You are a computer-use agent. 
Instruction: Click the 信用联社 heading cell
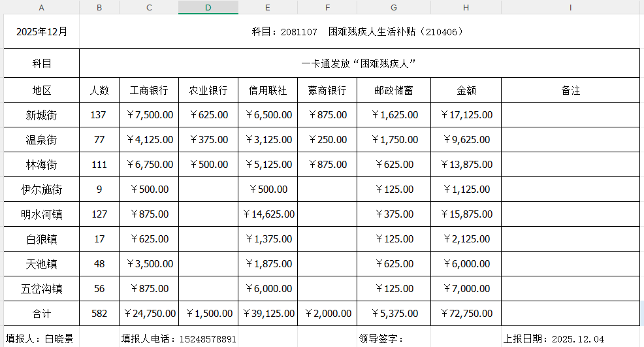point(267,90)
